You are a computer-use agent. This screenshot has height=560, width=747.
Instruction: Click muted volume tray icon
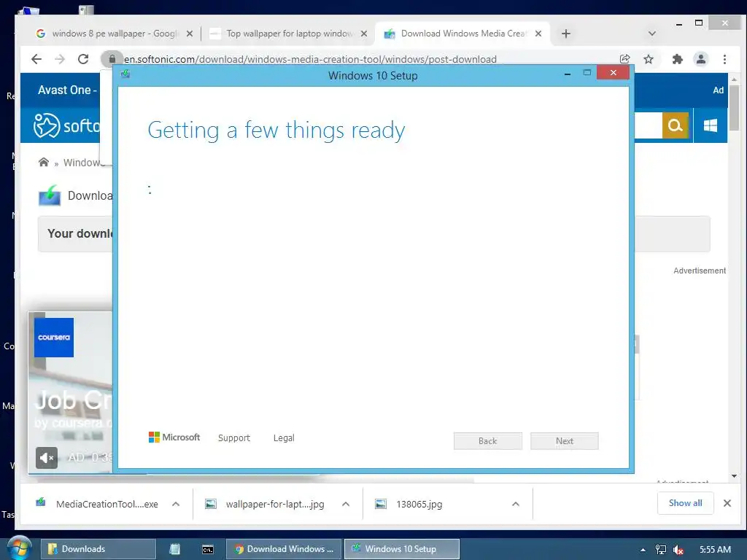(678, 550)
